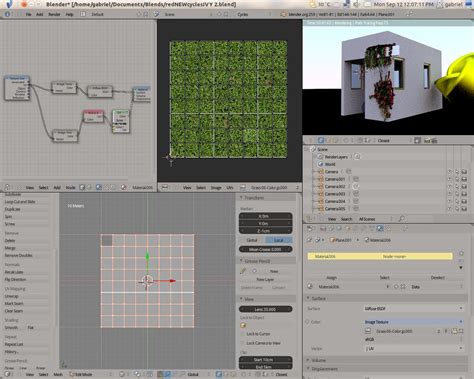Click Unwrap button under UV Mapping
Image resolution: width=474 pixels, height=379 pixels.
[x=26, y=296]
